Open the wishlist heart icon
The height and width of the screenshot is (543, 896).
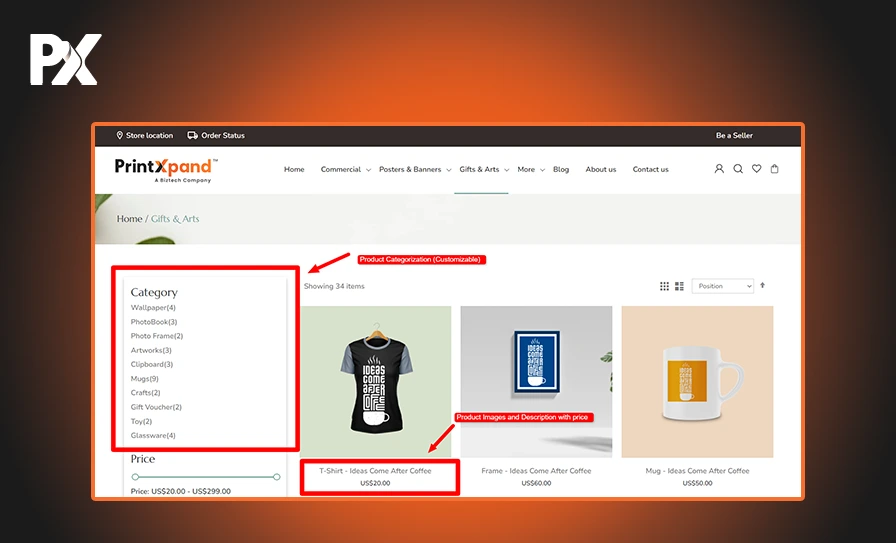pos(756,169)
